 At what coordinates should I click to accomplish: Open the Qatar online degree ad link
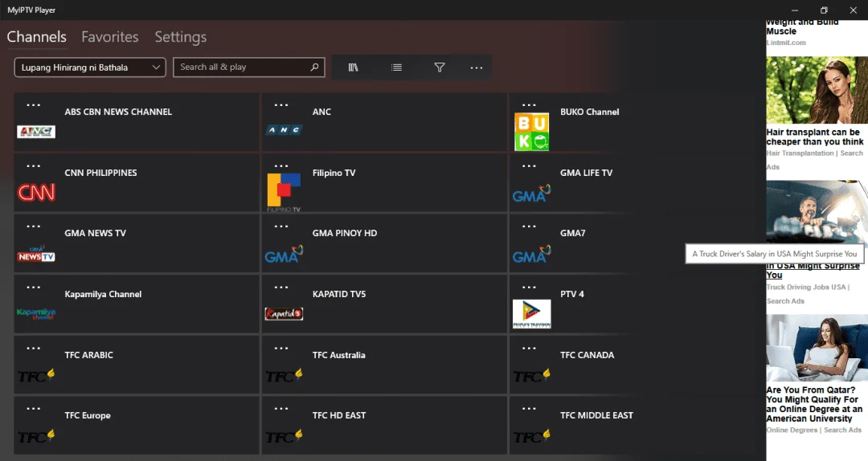tap(814, 404)
